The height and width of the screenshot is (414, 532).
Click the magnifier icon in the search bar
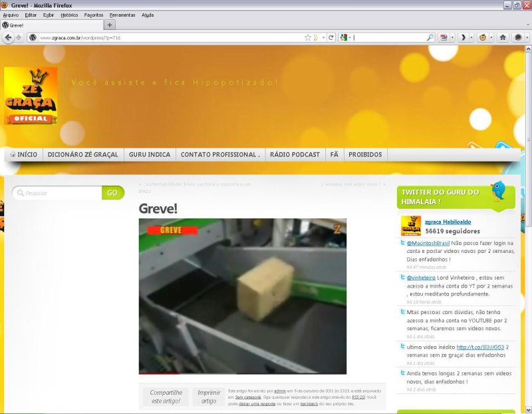[x=430, y=37]
